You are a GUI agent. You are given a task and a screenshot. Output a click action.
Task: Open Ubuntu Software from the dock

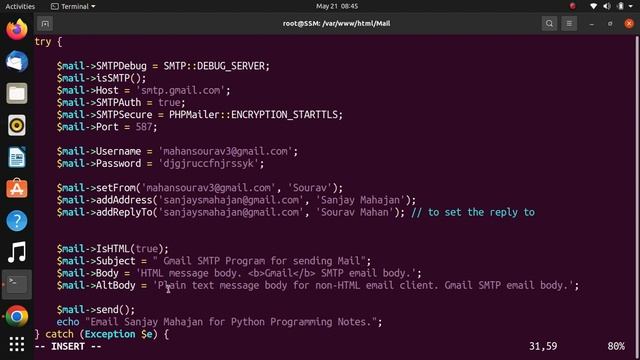point(17,189)
